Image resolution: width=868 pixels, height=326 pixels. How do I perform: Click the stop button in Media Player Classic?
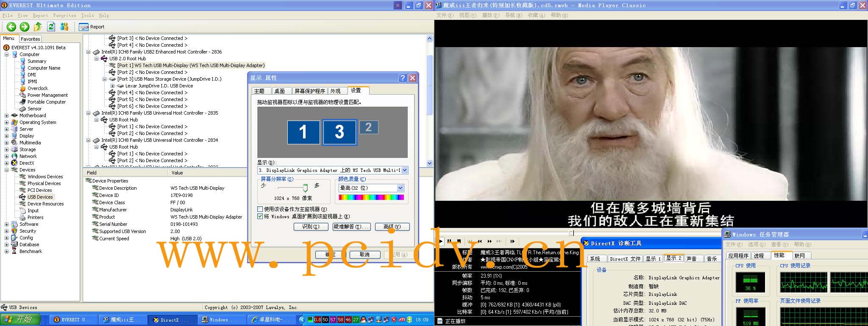click(459, 241)
